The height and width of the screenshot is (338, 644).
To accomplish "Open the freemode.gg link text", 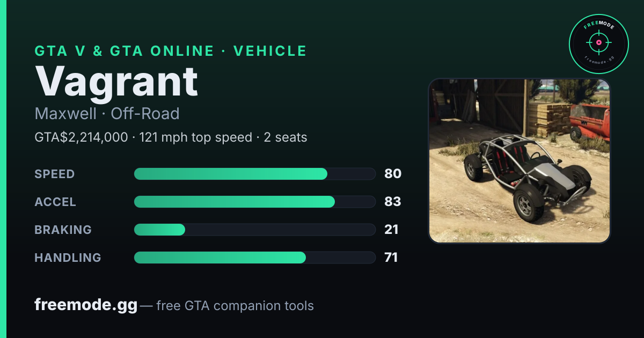I will [x=86, y=305].
